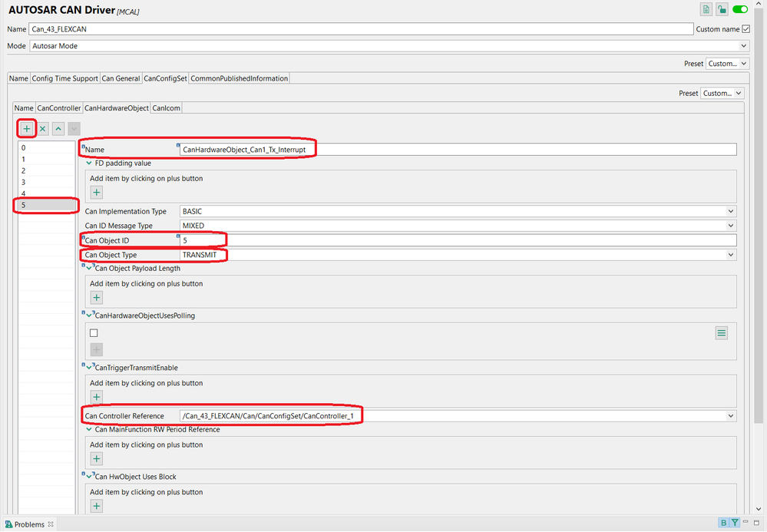Toggle the Custom name checkbox
The image size is (767, 532).
pos(746,29)
